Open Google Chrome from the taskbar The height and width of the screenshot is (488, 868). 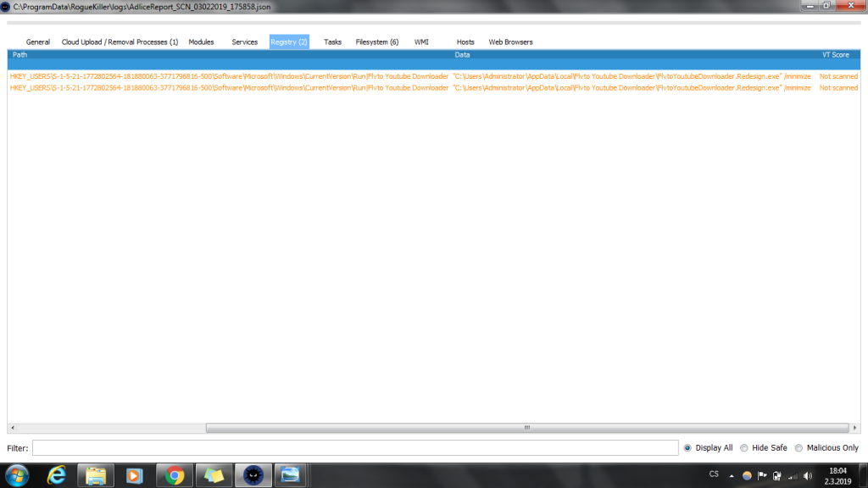point(175,476)
